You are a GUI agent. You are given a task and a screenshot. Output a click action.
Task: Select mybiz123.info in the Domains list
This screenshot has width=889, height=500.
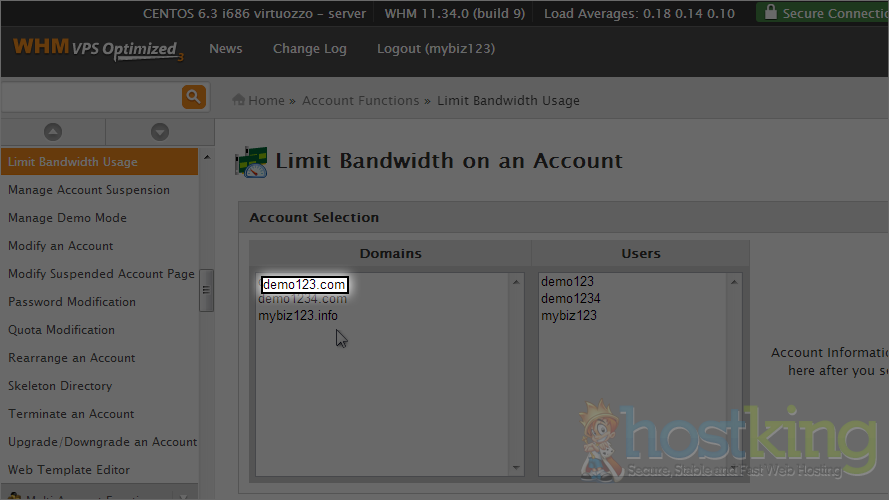tap(298, 316)
